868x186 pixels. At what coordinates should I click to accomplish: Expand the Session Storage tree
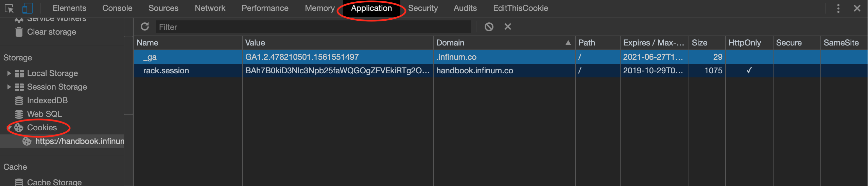(9, 87)
